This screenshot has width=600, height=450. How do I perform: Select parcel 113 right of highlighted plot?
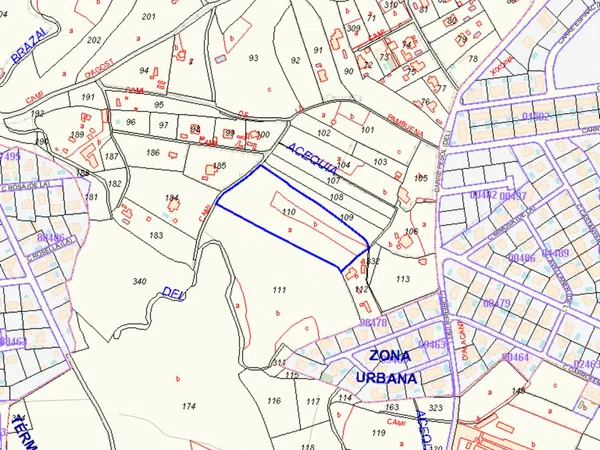click(402, 280)
